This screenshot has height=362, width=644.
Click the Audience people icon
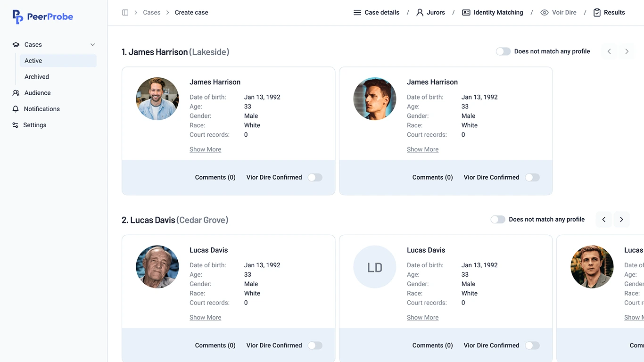(16, 93)
